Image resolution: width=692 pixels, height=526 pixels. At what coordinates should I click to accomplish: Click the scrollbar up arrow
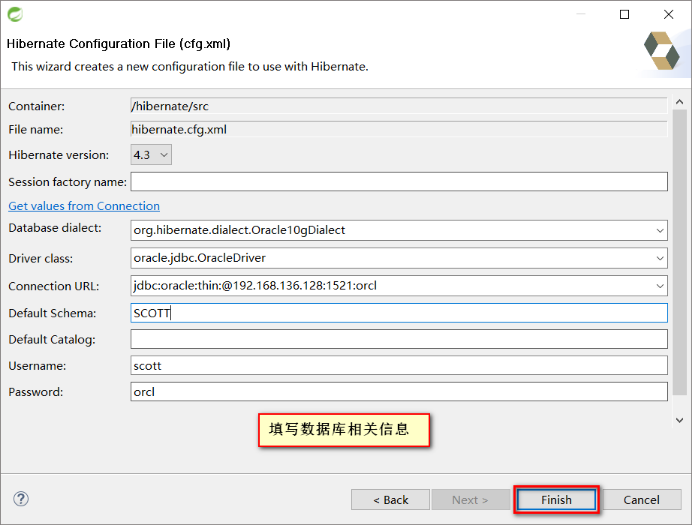point(680,102)
